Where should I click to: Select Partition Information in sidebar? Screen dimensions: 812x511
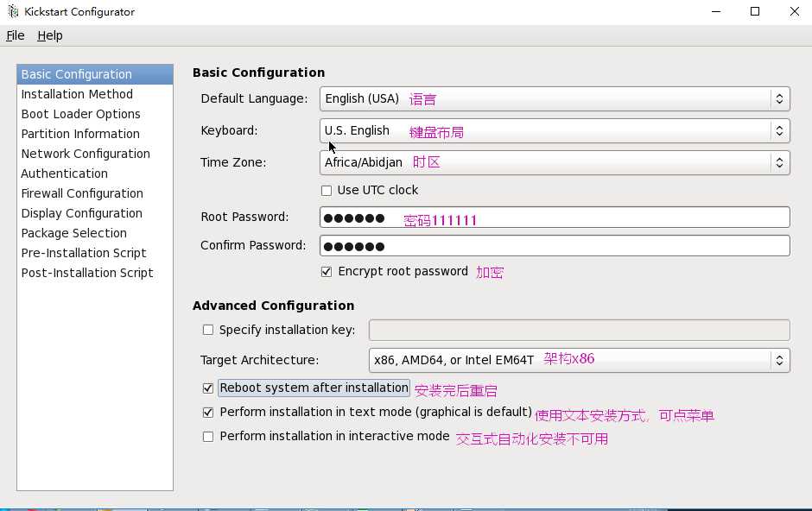click(95, 134)
